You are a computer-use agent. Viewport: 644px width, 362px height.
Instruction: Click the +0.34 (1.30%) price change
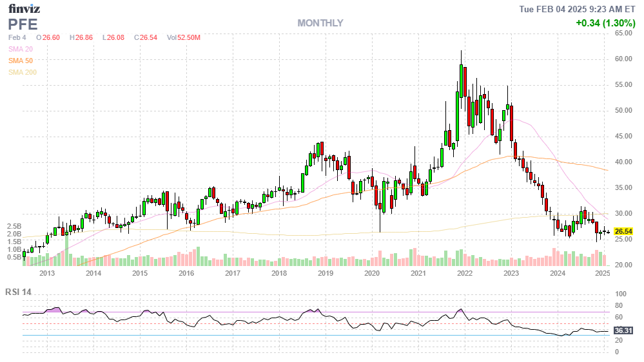(x=605, y=23)
